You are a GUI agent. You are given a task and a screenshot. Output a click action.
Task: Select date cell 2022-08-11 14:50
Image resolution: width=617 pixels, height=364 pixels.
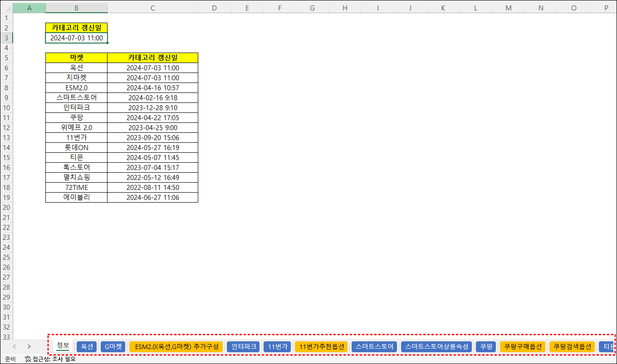tap(152, 187)
